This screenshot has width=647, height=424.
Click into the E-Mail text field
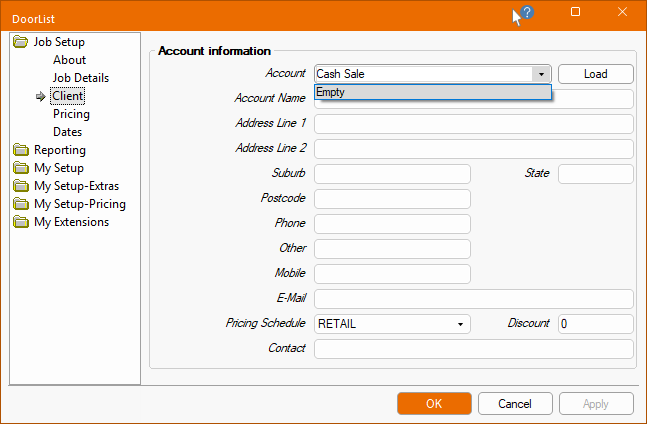pyautogui.click(x=474, y=299)
